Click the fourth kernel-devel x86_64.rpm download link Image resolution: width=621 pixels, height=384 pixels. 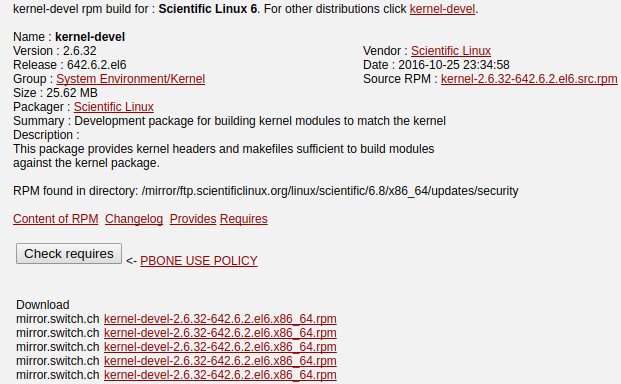[220, 361]
